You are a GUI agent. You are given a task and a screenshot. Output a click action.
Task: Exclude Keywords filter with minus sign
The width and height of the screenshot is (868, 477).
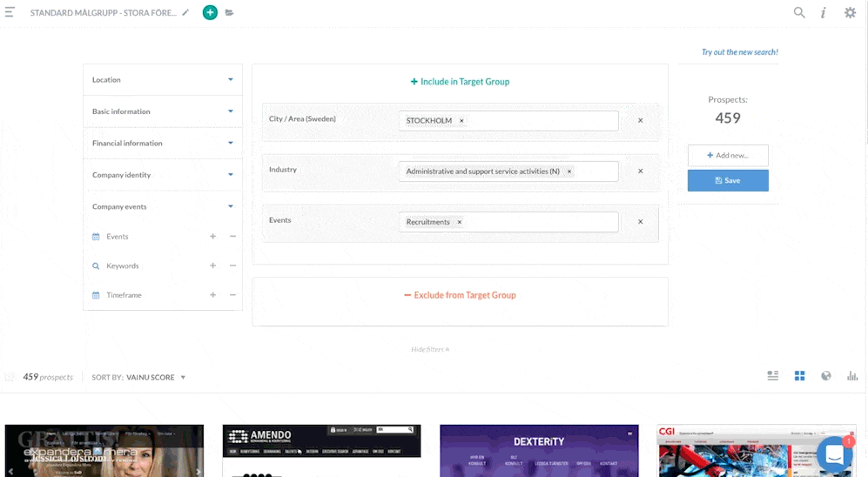(232, 266)
